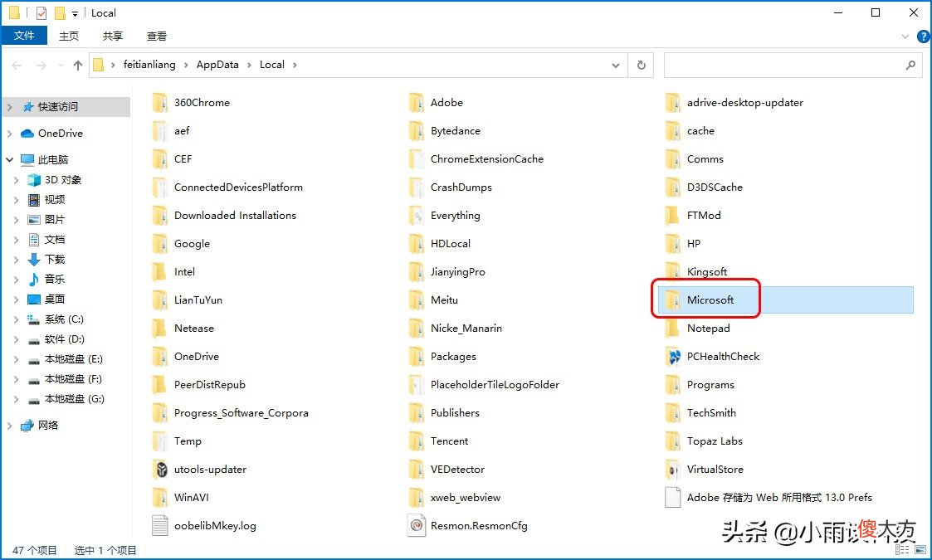Click the properties quick access toolbar icon
The width and height of the screenshot is (932, 560).
tap(41, 12)
